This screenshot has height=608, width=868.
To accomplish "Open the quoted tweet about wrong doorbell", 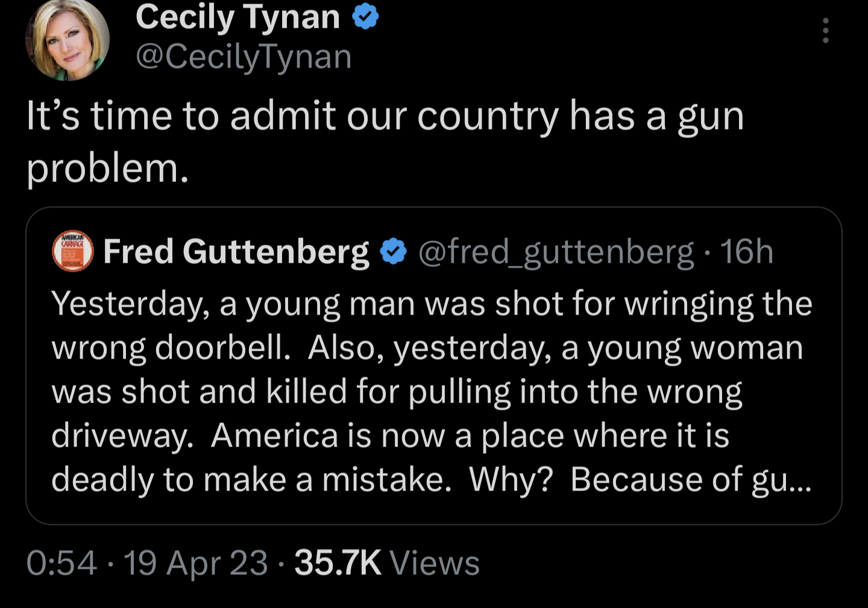I will coord(433,392).
